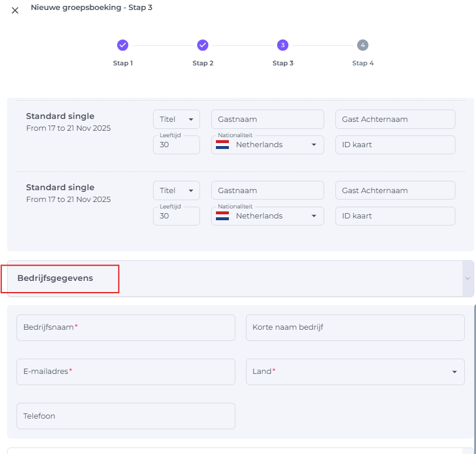Close the Nieuwe groepsboeking dialog
476x454 pixels.
[15, 10]
